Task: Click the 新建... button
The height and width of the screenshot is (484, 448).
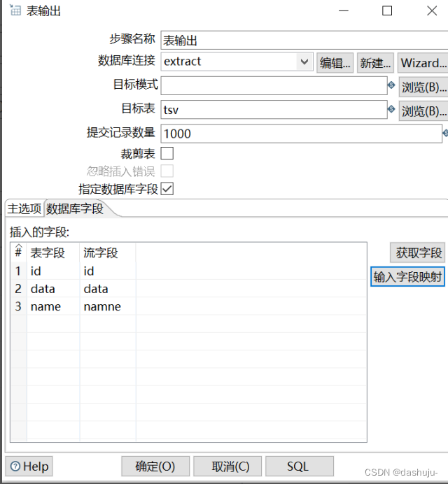Action: click(x=375, y=63)
